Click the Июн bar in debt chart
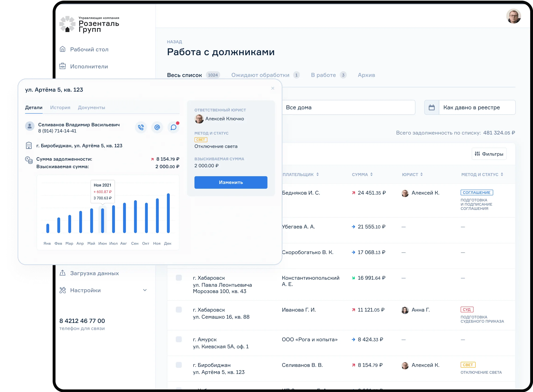Viewport: 533px width, 392px height. click(x=103, y=220)
